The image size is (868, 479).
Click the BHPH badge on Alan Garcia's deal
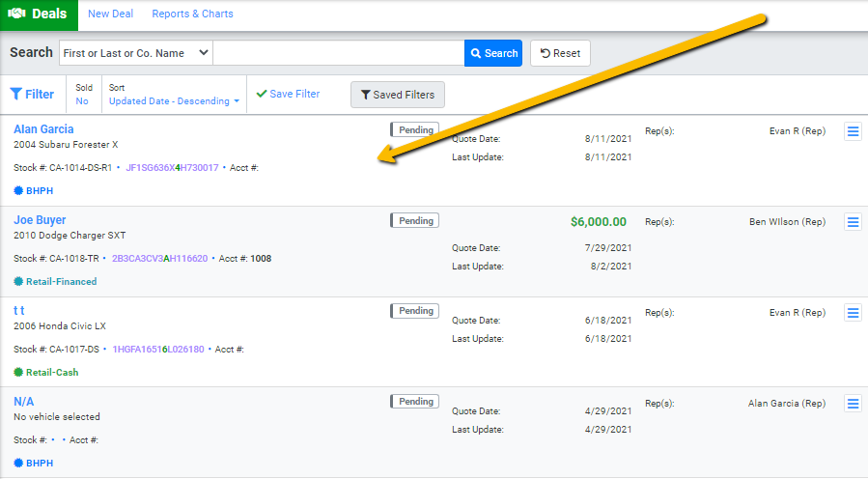(34, 191)
